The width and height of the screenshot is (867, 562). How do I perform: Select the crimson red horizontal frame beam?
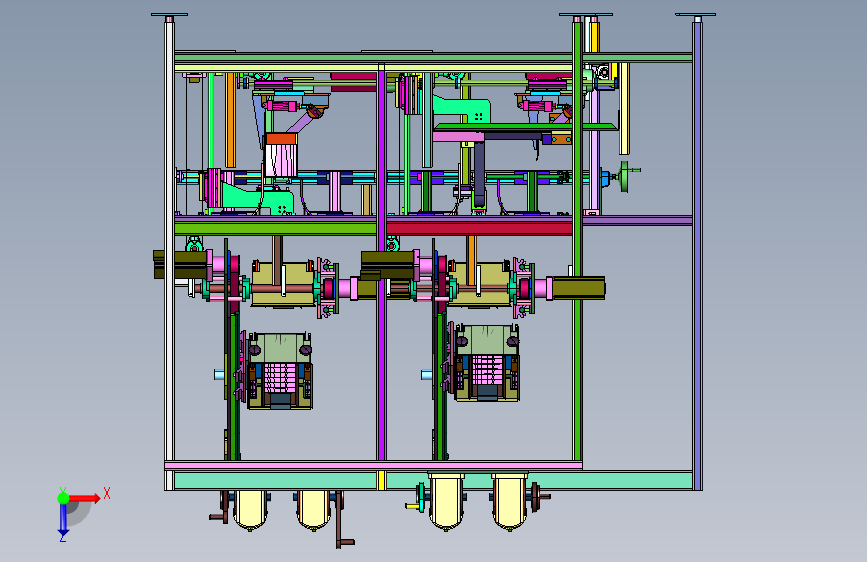(x=479, y=228)
